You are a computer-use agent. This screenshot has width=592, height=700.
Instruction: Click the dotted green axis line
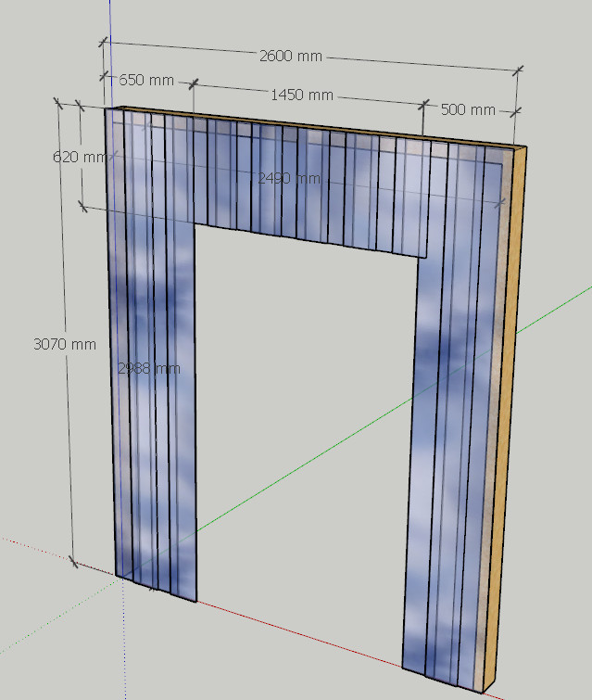(58, 616)
